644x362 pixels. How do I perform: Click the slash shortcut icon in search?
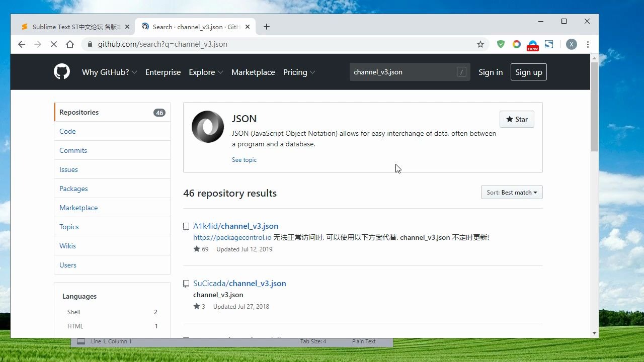click(x=461, y=72)
